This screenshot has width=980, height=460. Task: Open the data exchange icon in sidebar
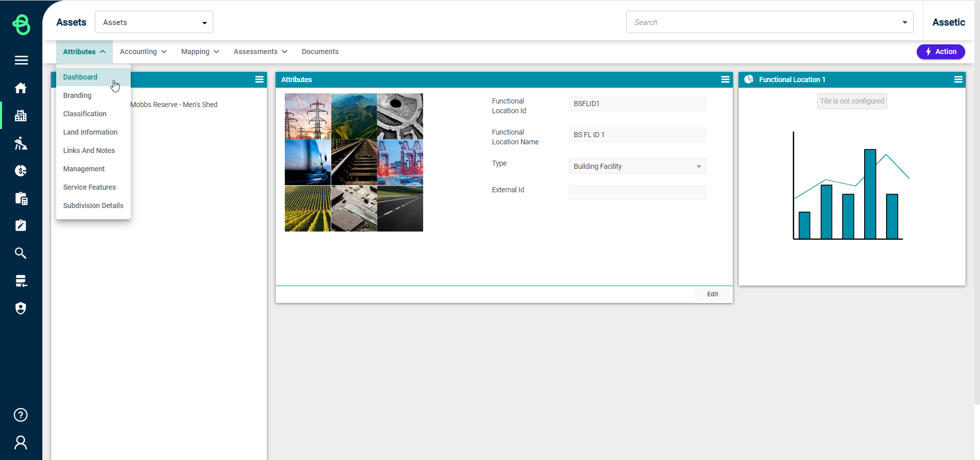click(x=21, y=280)
